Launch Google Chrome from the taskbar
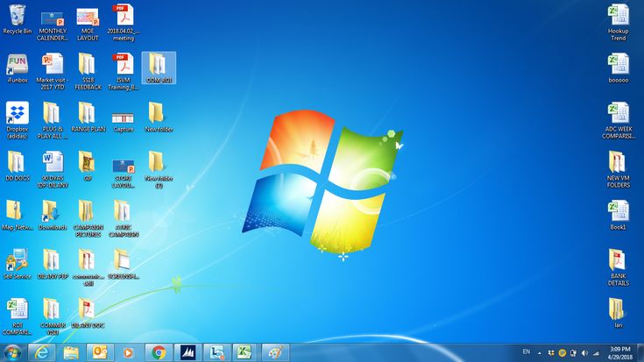The height and width of the screenshot is (362, 644). [x=159, y=352]
